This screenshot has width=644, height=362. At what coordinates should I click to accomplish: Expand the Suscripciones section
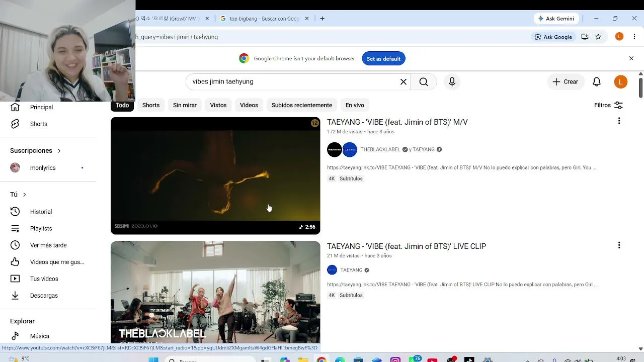35,150
